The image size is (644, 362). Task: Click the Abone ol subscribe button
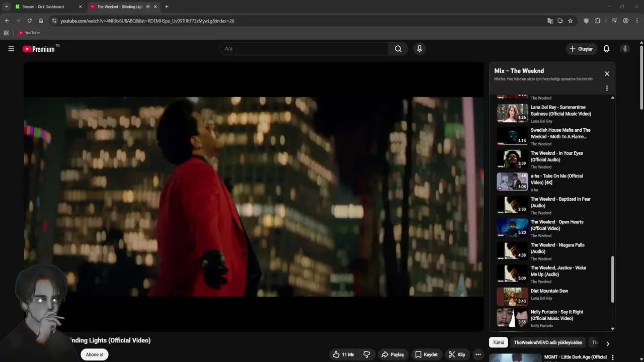94,354
